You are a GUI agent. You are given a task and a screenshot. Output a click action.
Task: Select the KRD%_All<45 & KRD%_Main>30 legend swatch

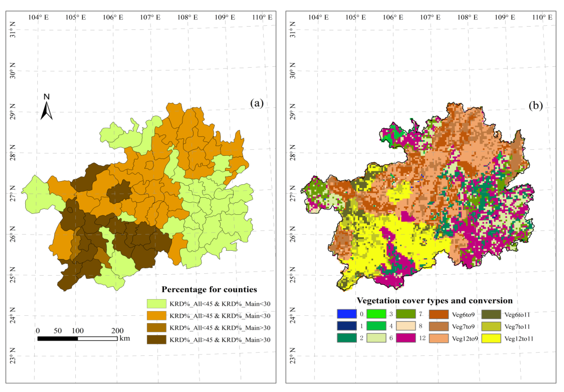(157, 328)
